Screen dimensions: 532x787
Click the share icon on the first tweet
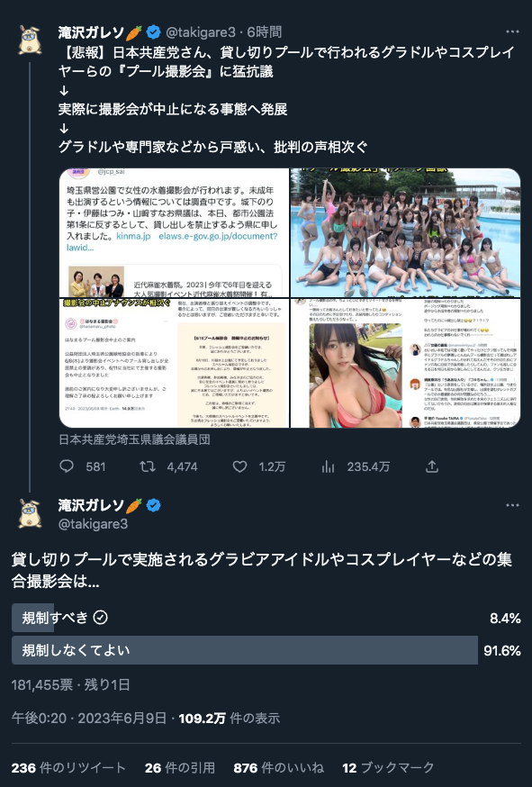coord(431,466)
